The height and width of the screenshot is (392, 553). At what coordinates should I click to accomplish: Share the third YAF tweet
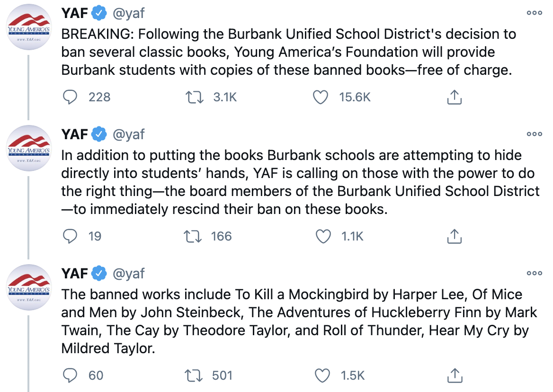(x=455, y=375)
